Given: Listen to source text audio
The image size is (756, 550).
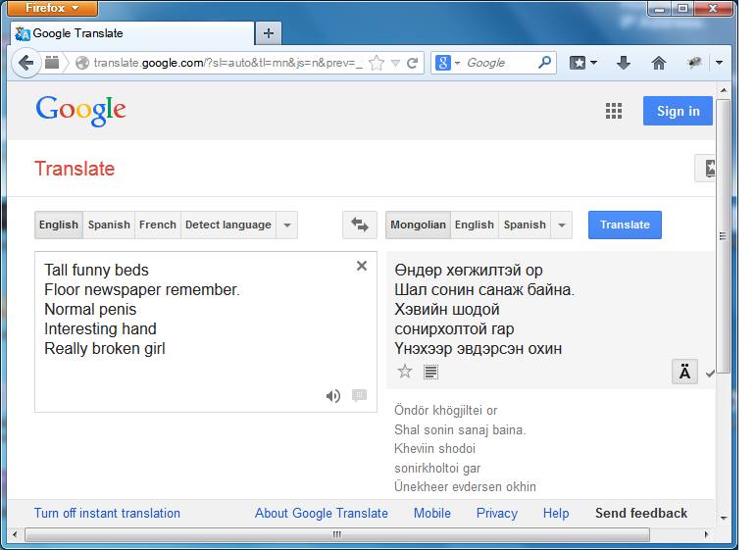Looking at the screenshot, I should coord(332,396).
